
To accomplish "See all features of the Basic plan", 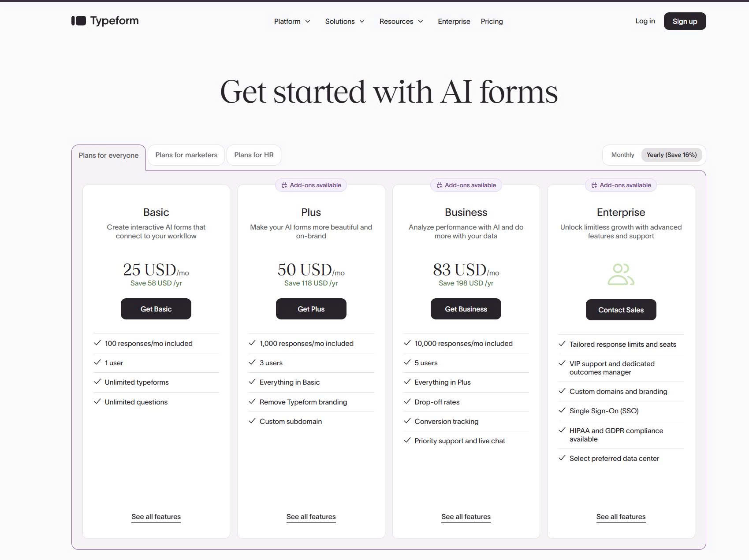I will coord(156,516).
